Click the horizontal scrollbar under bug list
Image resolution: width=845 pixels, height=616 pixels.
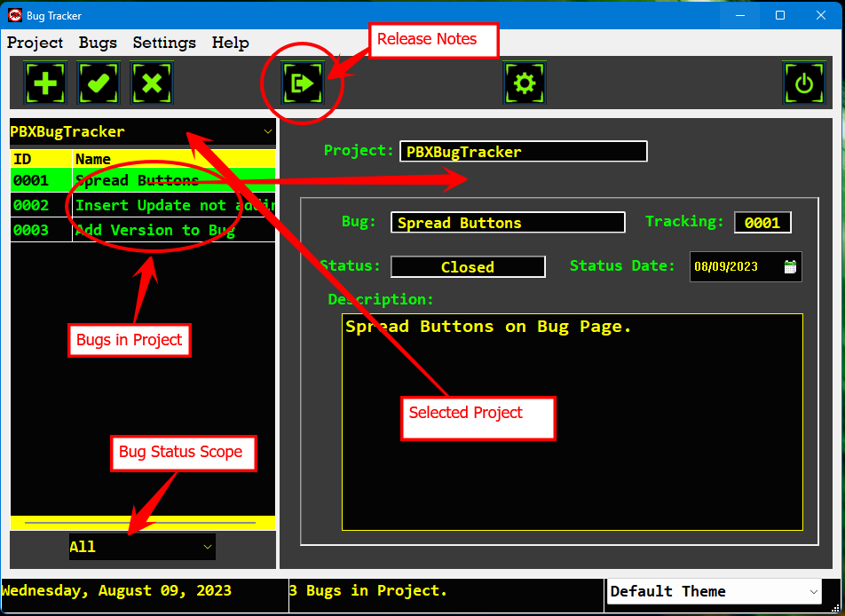pos(140,522)
